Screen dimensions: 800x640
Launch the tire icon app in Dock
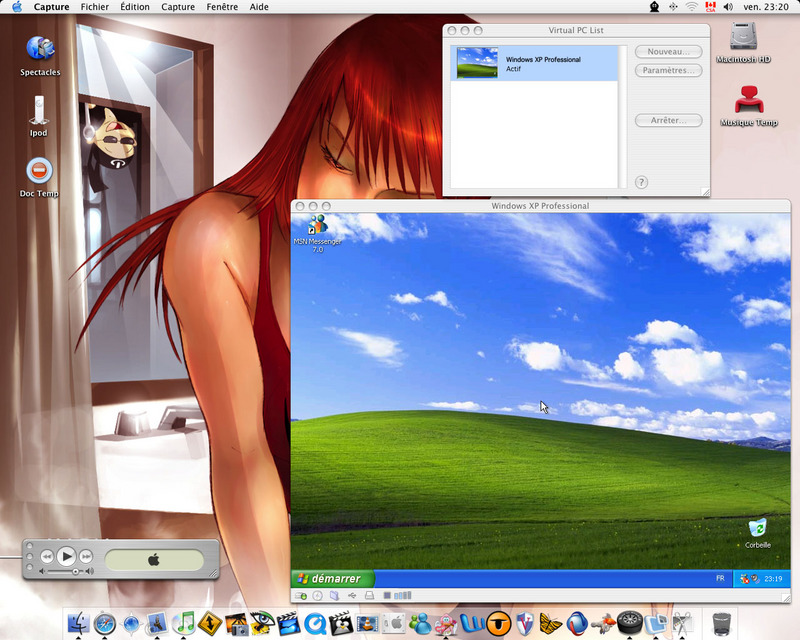pyautogui.click(x=630, y=623)
